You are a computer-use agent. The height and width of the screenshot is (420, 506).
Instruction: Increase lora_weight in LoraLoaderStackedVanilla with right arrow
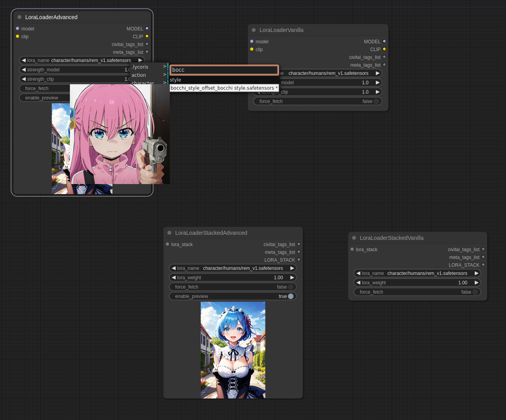coord(476,283)
